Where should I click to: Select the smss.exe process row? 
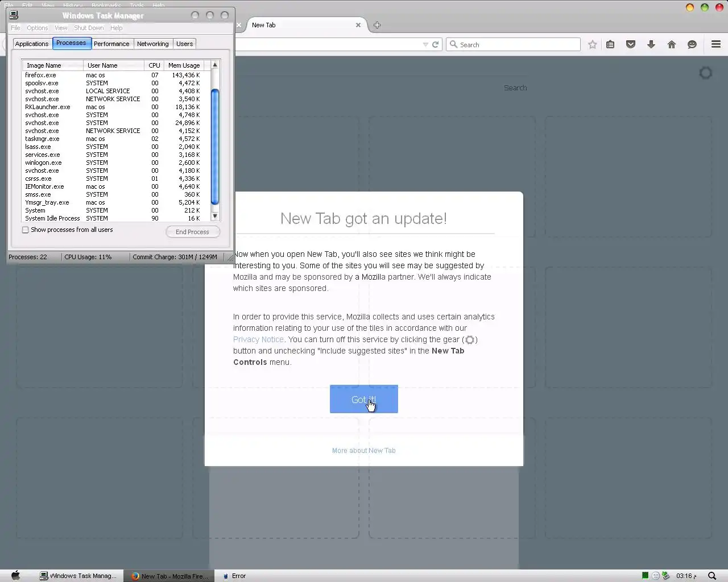(113, 194)
